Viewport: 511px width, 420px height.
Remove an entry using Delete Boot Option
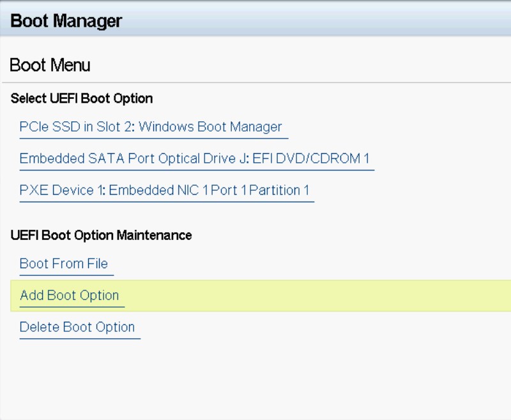pyautogui.click(x=77, y=327)
